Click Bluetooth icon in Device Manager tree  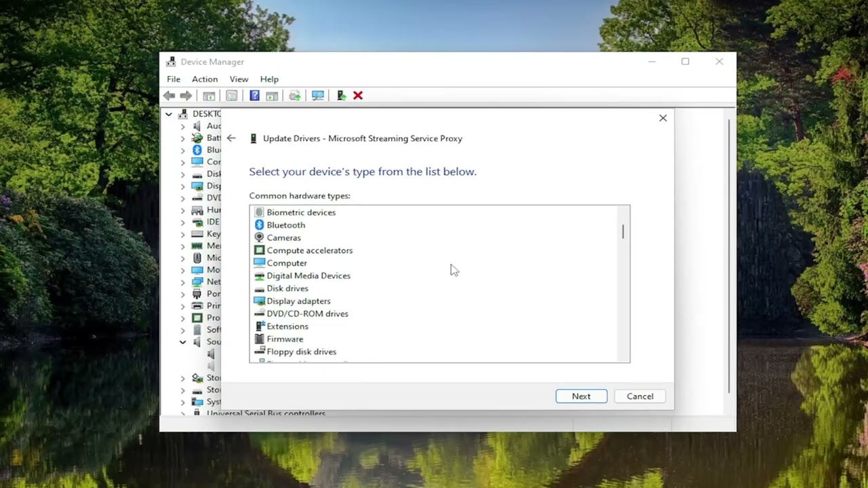[x=197, y=150]
